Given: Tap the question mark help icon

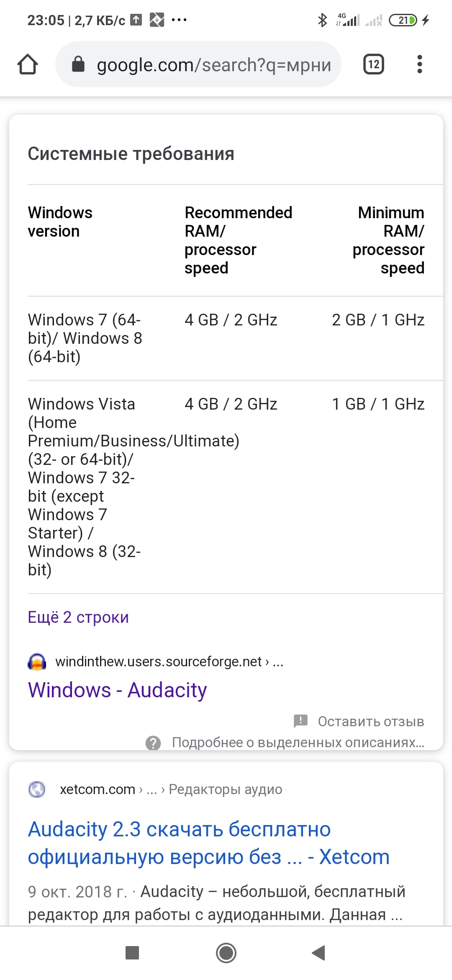Looking at the screenshot, I should 153,743.
